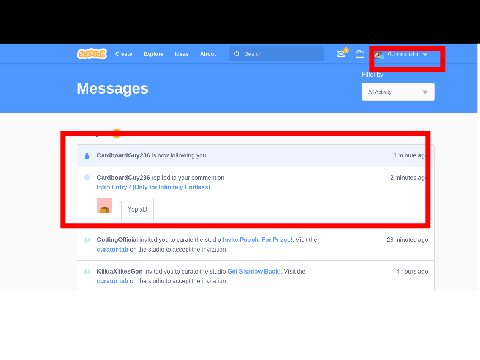Click the arrow on the Filter by select
This screenshot has width=480, height=360.
pyautogui.click(x=425, y=92)
